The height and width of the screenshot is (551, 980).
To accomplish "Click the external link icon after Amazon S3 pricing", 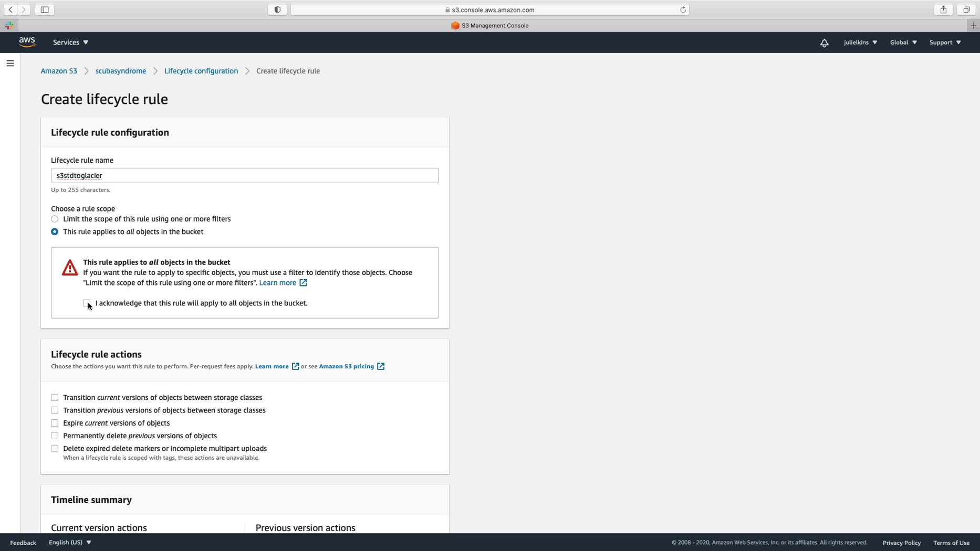I will pyautogui.click(x=381, y=366).
